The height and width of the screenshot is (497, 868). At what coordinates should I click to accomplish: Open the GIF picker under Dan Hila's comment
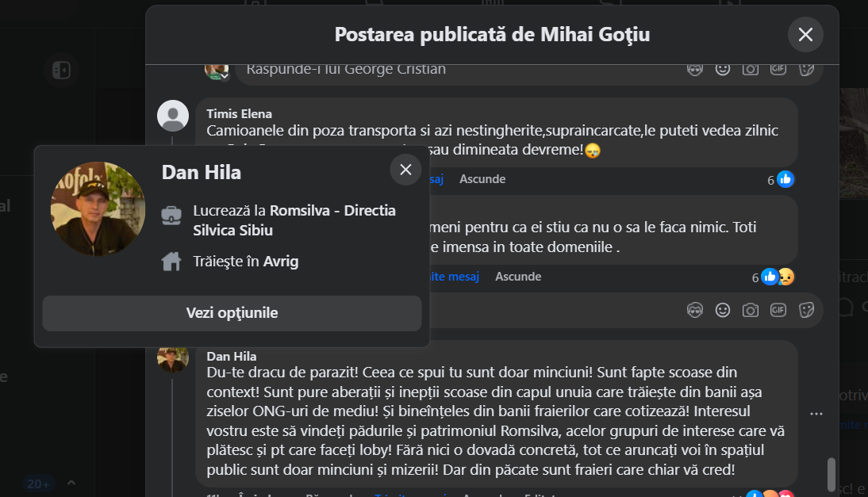(778, 310)
